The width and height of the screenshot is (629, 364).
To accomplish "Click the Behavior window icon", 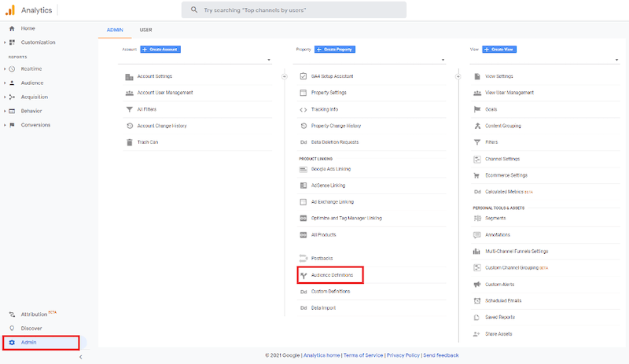I will click(x=12, y=111).
